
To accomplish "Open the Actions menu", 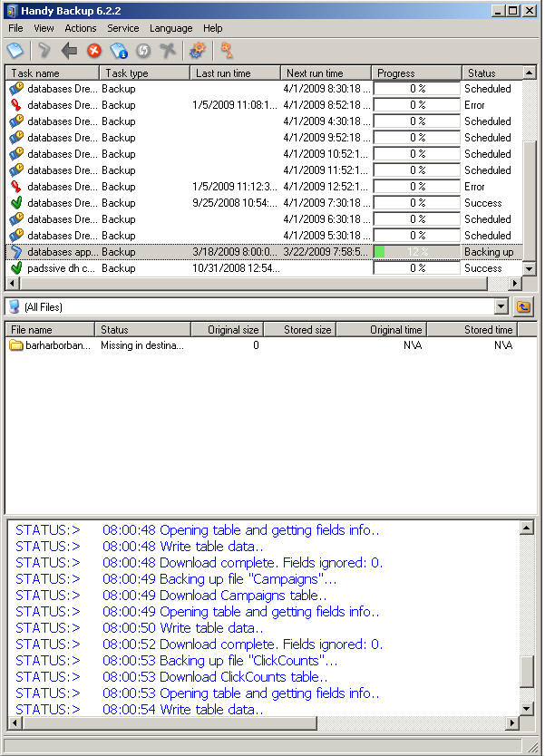I will pos(80,28).
